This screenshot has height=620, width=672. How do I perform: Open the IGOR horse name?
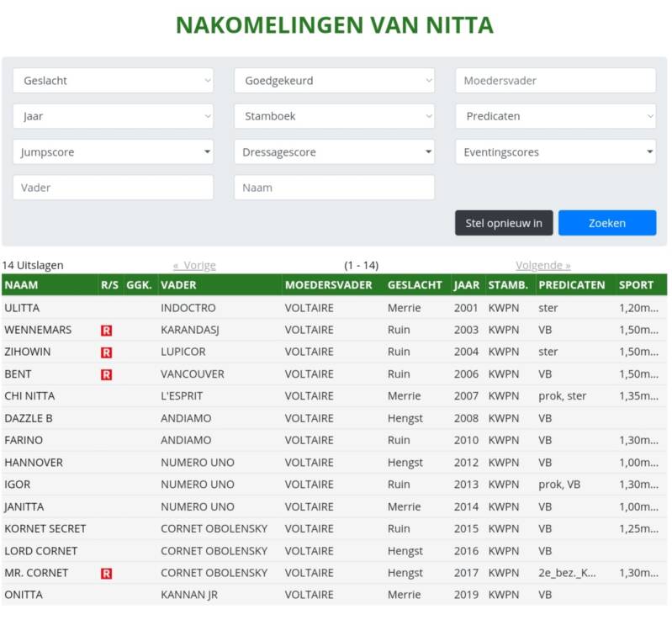pos(17,485)
